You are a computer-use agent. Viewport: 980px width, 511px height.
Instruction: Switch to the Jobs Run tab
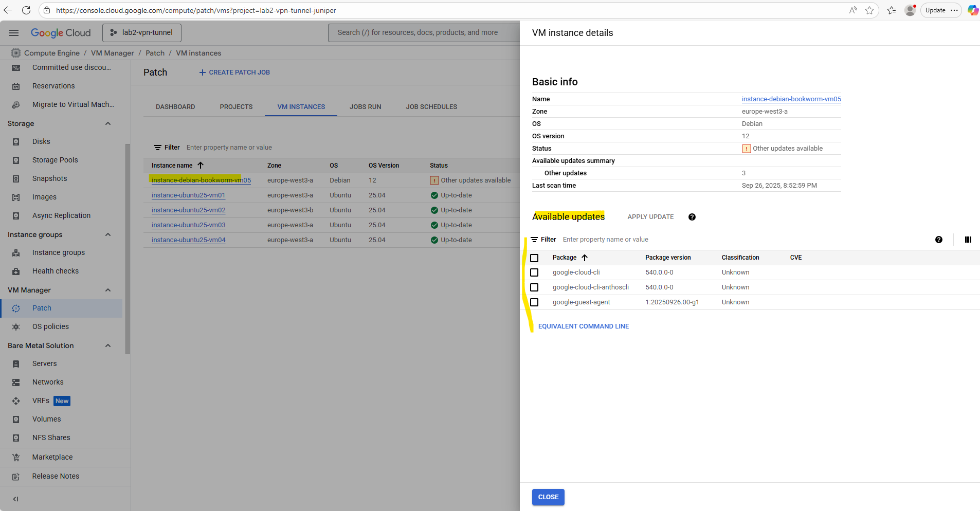(x=365, y=107)
